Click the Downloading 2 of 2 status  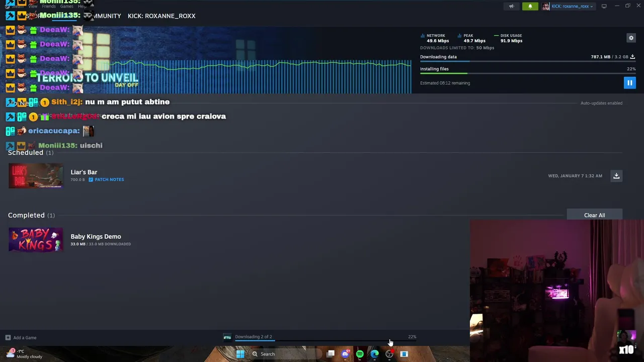pyautogui.click(x=253, y=337)
